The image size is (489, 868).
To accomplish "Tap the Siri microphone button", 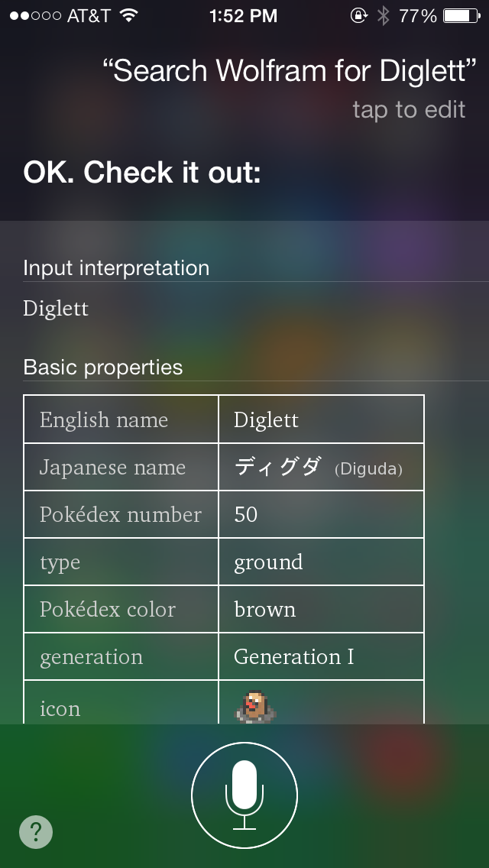I will [x=244, y=795].
